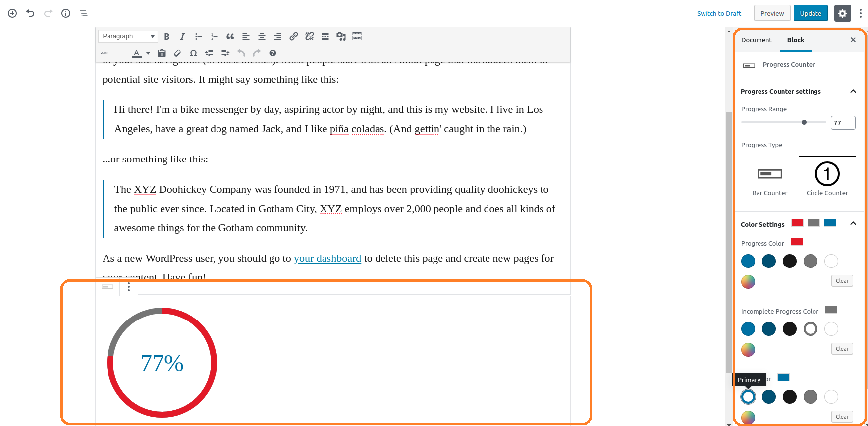The height and width of the screenshot is (426, 868).
Task: Collapse the Color Settings section
Action: 853,224
